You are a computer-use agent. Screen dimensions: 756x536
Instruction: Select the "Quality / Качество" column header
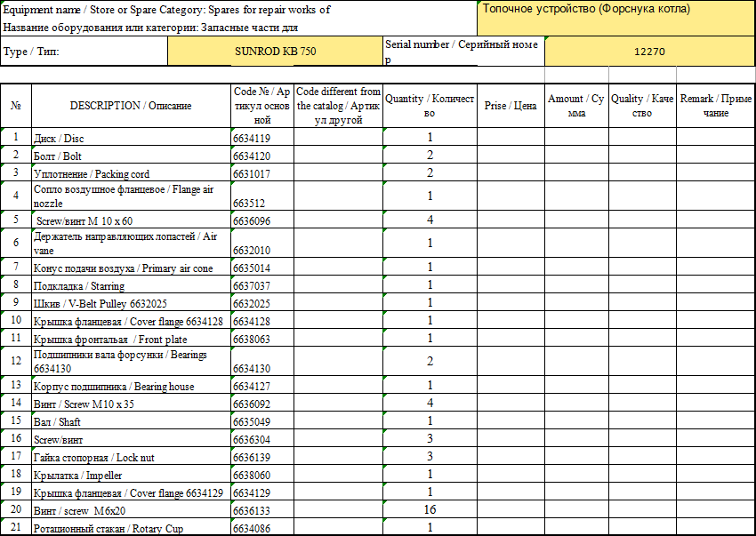click(x=642, y=106)
